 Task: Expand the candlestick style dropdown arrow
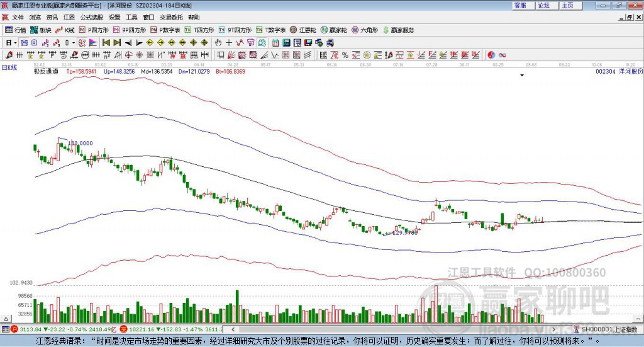tap(74, 43)
